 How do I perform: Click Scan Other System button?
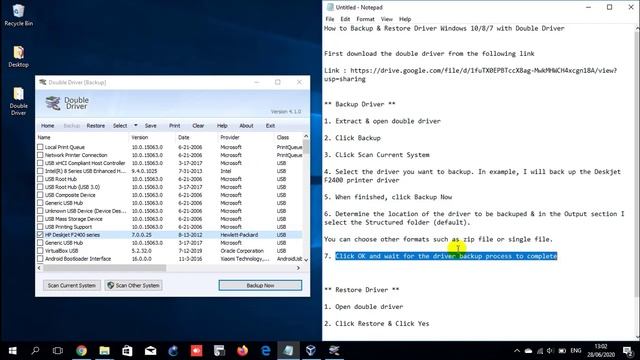(x=133, y=285)
